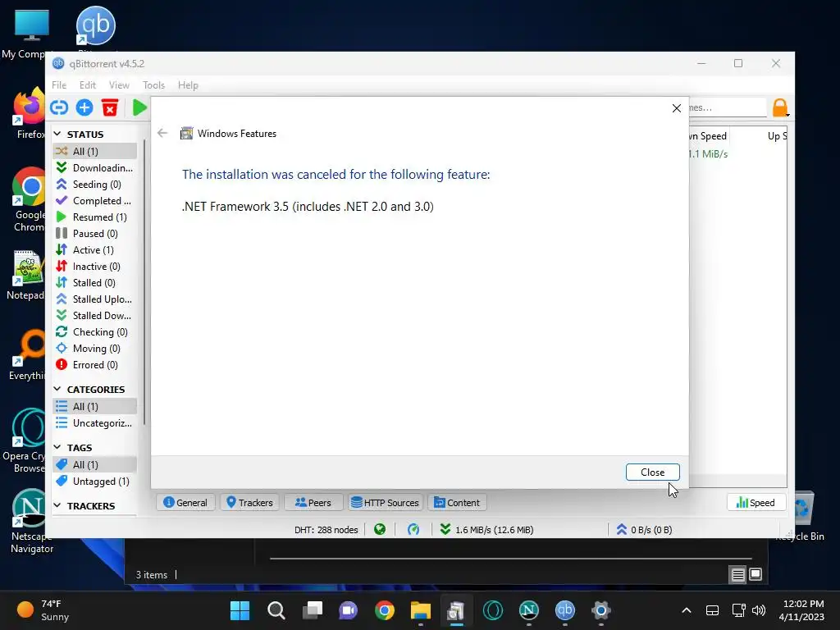Select the Stalled Uploading filter
Viewport: 840px width, 630px height.
(95, 299)
